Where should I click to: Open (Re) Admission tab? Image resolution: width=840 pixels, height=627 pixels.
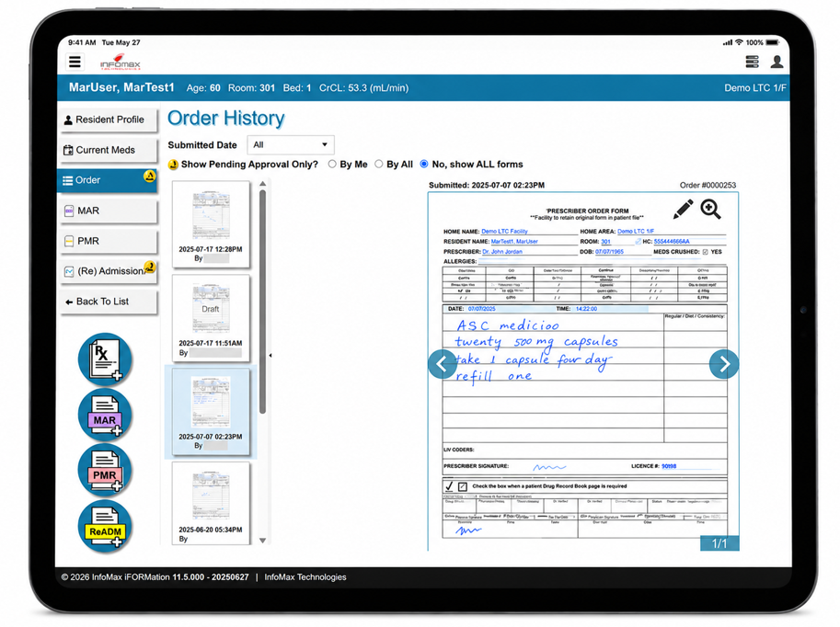(x=109, y=271)
